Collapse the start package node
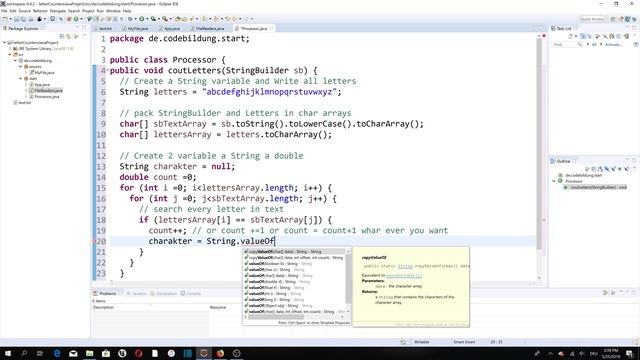The image size is (640, 360). pos(21,78)
